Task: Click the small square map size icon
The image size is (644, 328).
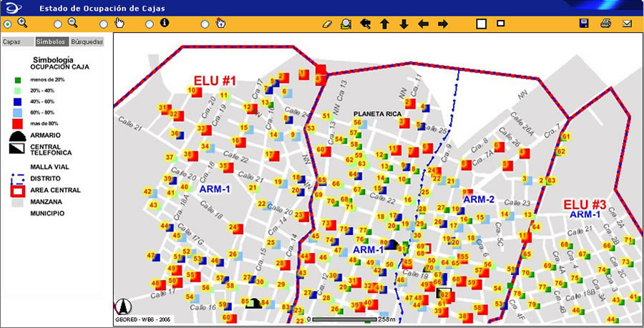Action: click(501, 24)
